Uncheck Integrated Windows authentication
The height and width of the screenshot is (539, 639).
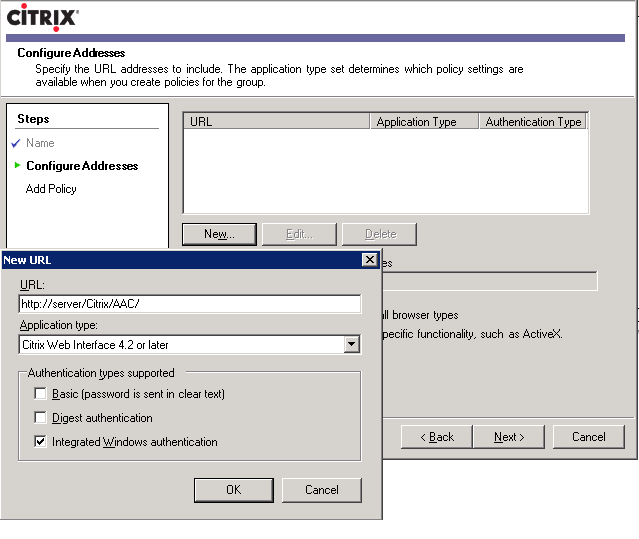pyautogui.click(x=40, y=442)
